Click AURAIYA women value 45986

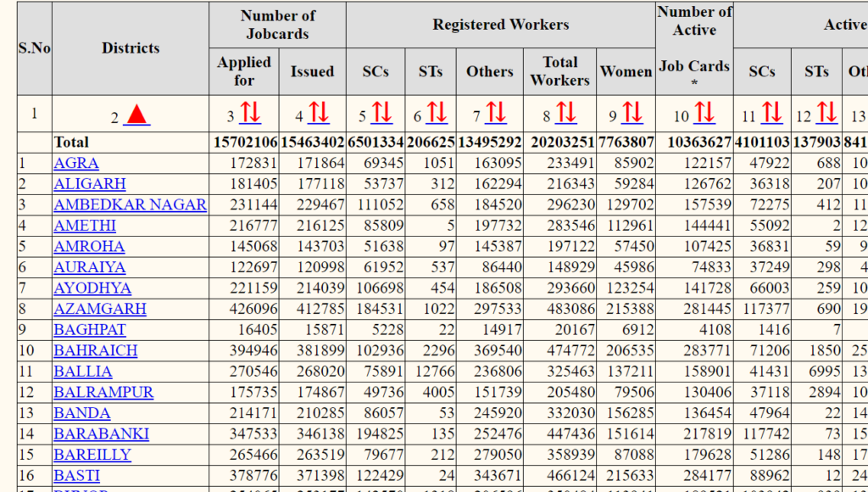[634, 267]
